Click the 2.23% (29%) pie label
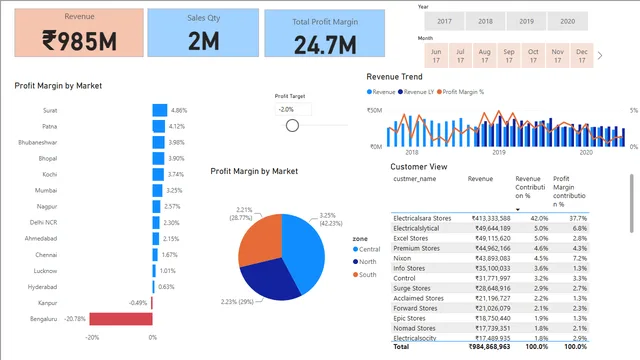This screenshot has width=640, height=360. click(x=237, y=302)
